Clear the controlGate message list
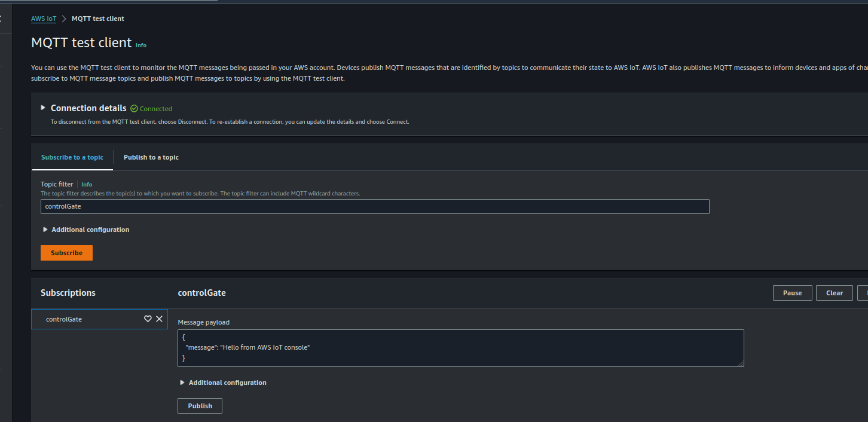Image resolution: width=868 pixels, height=422 pixels. tap(834, 293)
